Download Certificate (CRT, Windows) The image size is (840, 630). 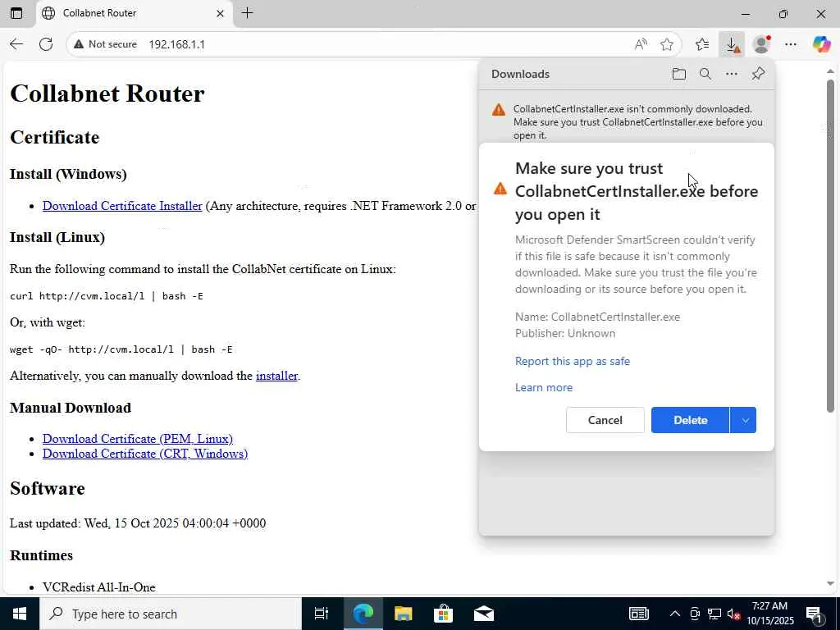pyautogui.click(x=145, y=454)
